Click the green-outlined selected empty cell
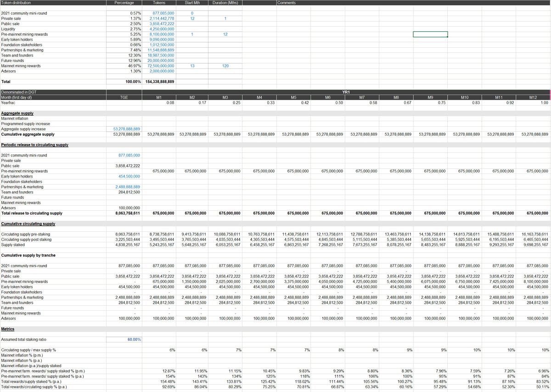 point(430,34)
